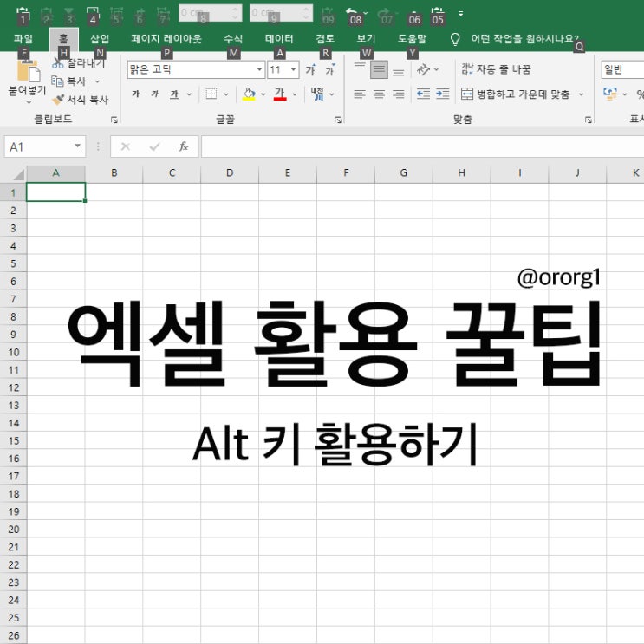
Task: Switch to the 삽입 (Insert) tab
Action: click(100, 39)
